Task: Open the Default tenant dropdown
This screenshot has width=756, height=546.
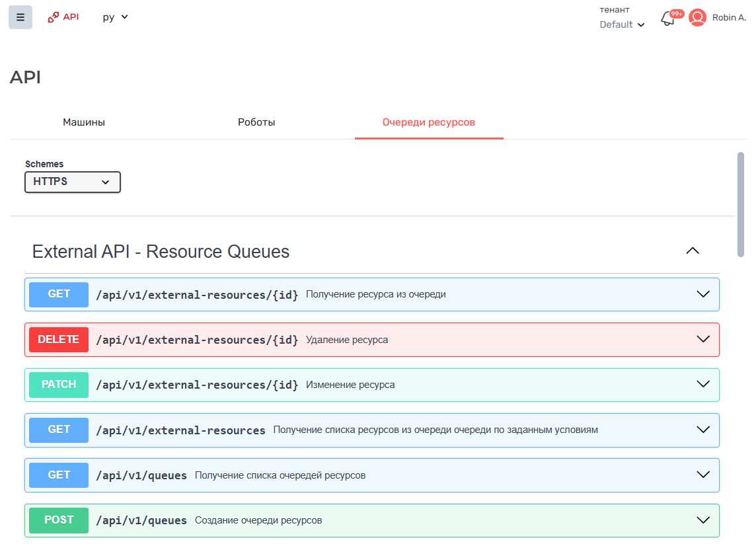Action: (x=622, y=24)
